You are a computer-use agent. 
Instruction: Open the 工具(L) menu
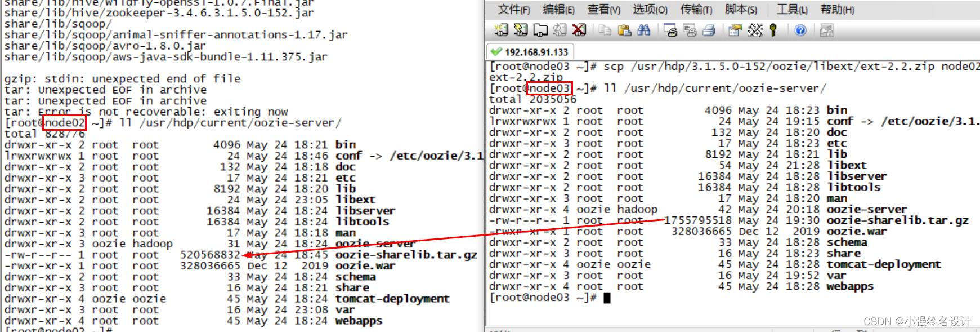(792, 9)
